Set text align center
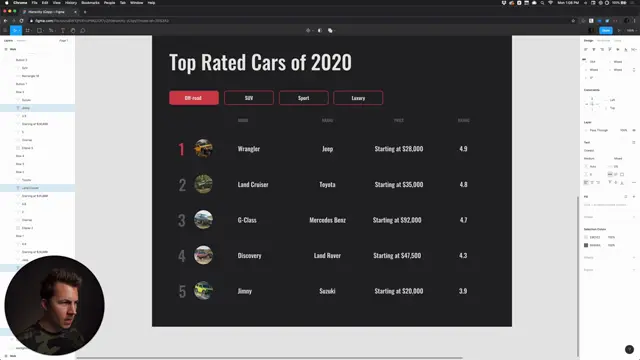The height and width of the screenshot is (360, 640). (x=592, y=182)
